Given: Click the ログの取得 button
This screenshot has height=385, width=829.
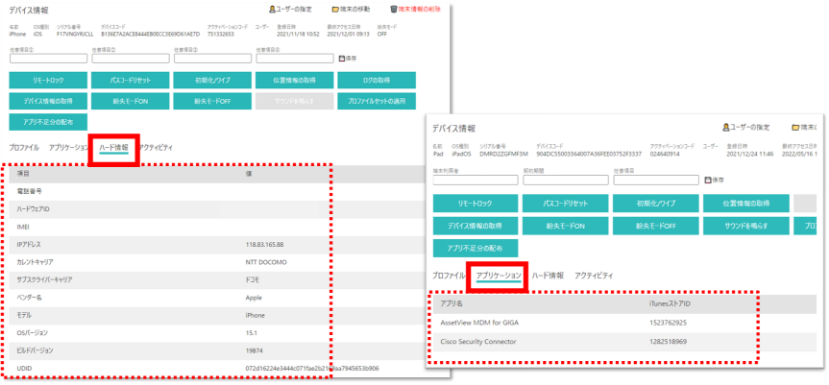Looking at the screenshot, I should coord(376,80).
